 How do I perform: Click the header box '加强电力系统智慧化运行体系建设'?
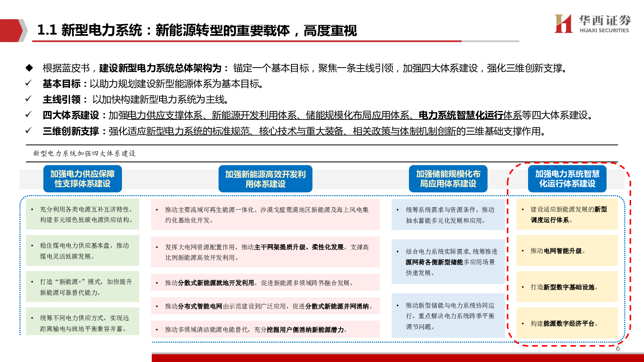coord(567,179)
